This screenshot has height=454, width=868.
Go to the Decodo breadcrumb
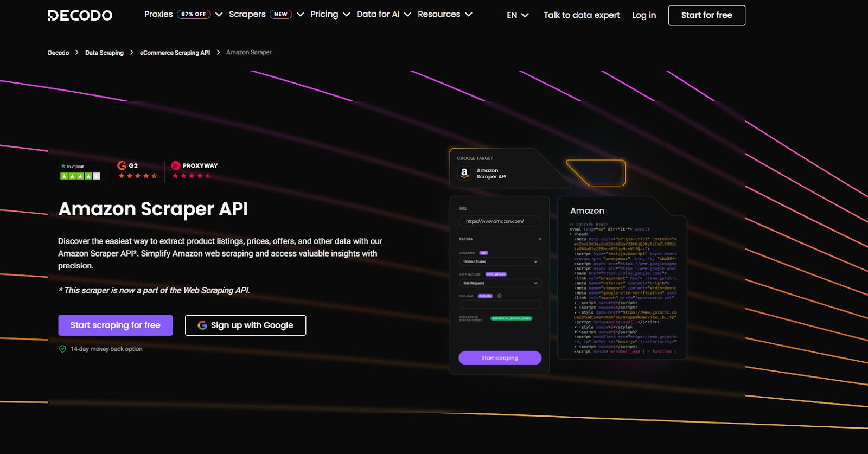[58, 53]
